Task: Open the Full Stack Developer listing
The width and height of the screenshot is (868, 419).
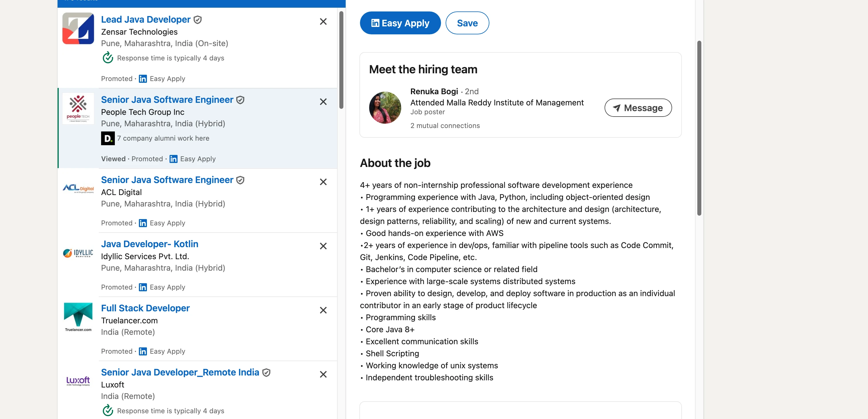Action: (145, 308)
